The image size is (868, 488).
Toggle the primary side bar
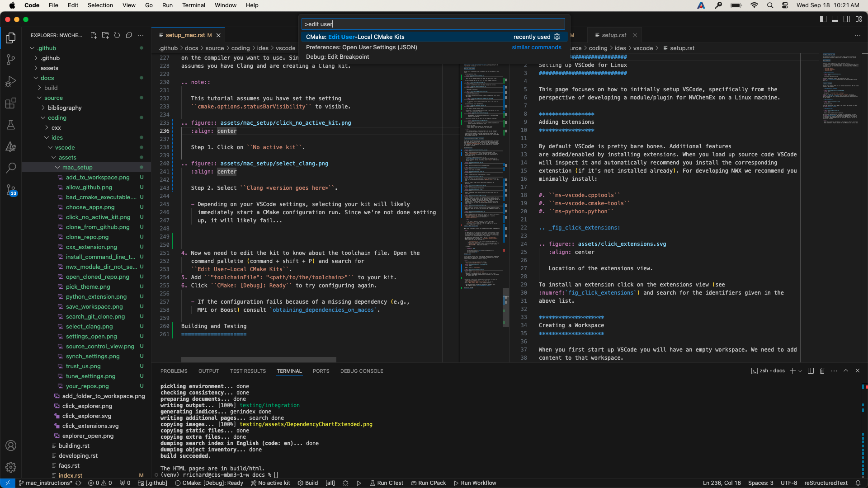823,19
